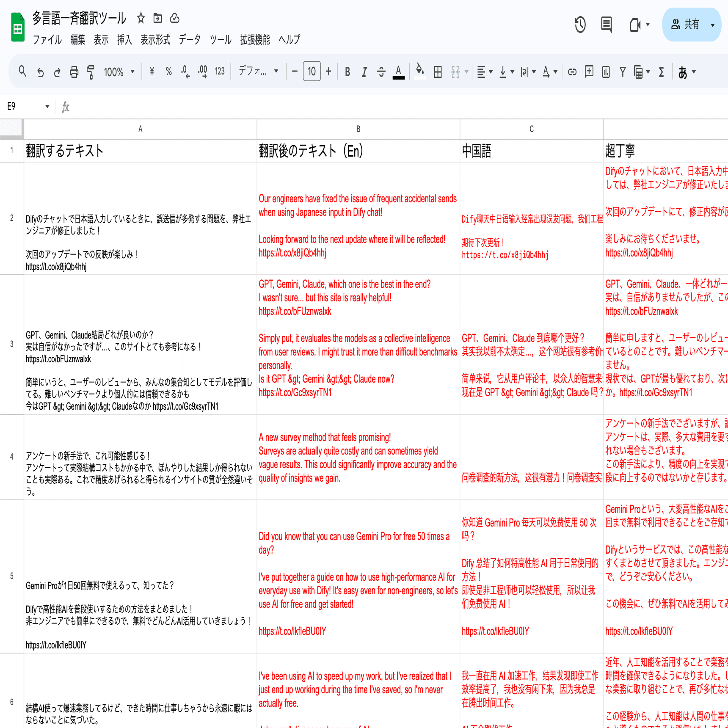Open the print dialog
Viewport: 728px width, 728px height.
click(74, 72)
